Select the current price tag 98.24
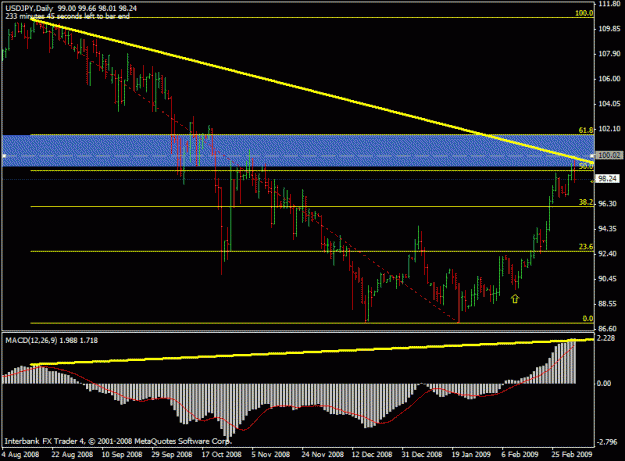Image resolution: width=625 pixels, height=461 pixels. pos(607,179)
